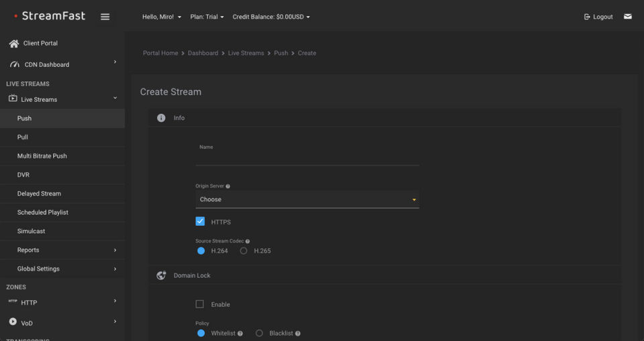Viewport: 644px width, 341px height.
Task: Click Portal Home breadcrumb link
Action: pyautogui.click(x=160, y=53)
